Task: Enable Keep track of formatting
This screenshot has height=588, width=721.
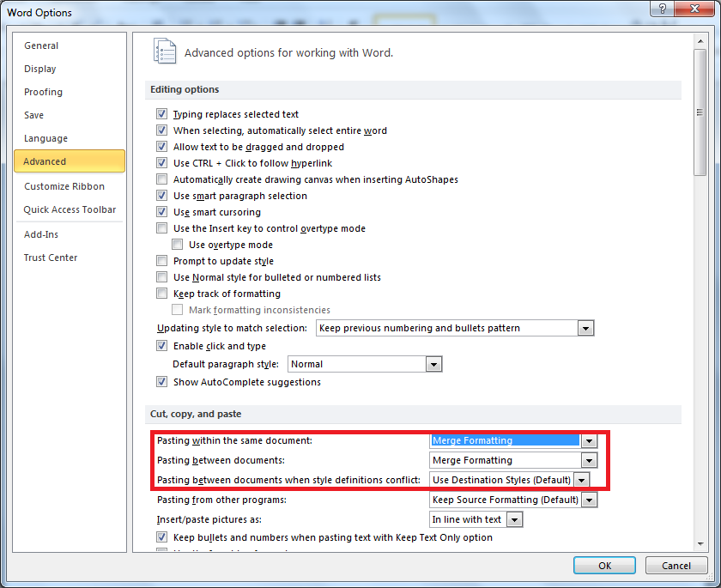Action: [x=162, y=294]
